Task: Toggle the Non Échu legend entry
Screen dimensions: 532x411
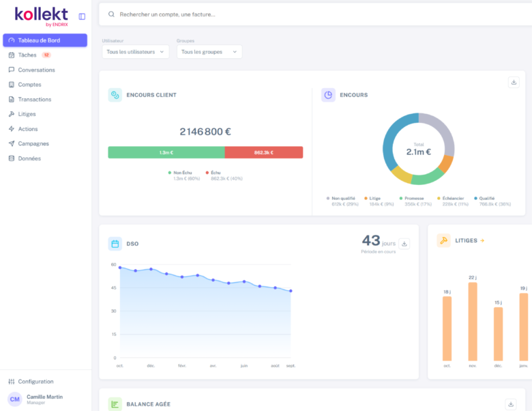Action: (x=184, y=175)
